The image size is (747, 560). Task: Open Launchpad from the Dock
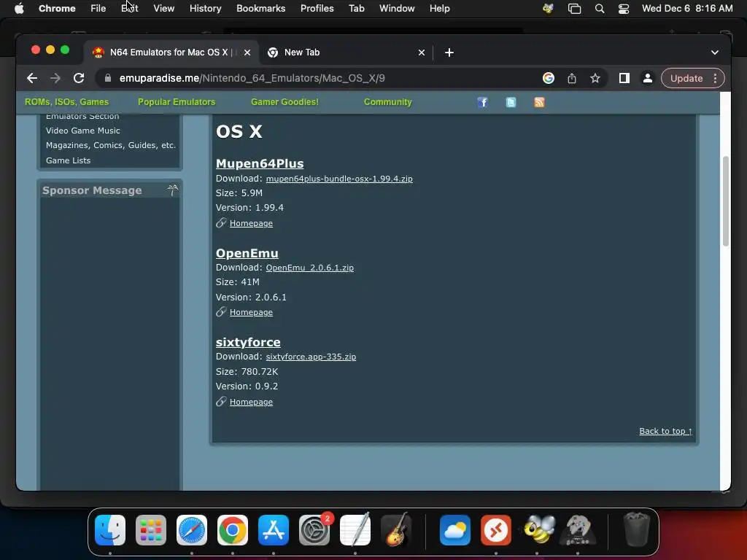151,530
